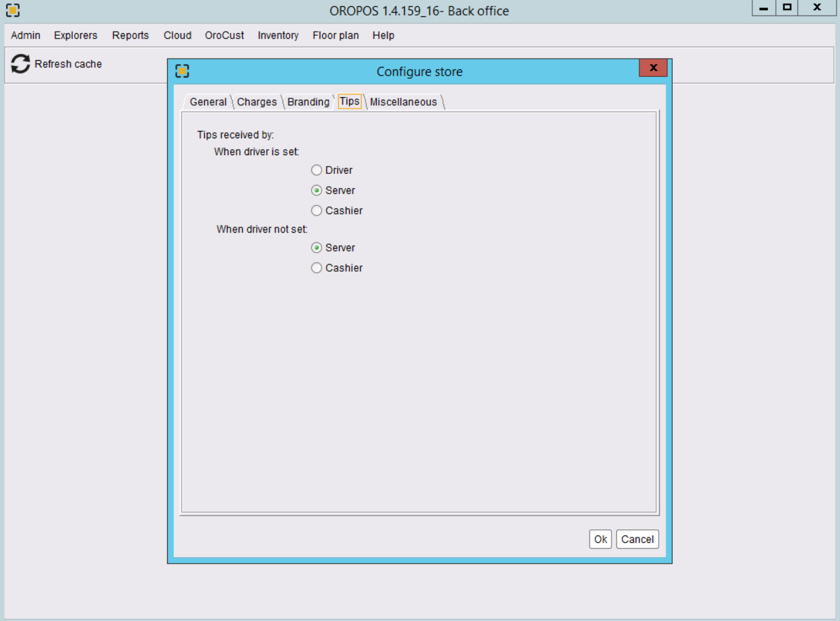The width and height of the screenshot is (840, 621).
Task: Open the OroCust menu
Action: [x=224, y=35]
